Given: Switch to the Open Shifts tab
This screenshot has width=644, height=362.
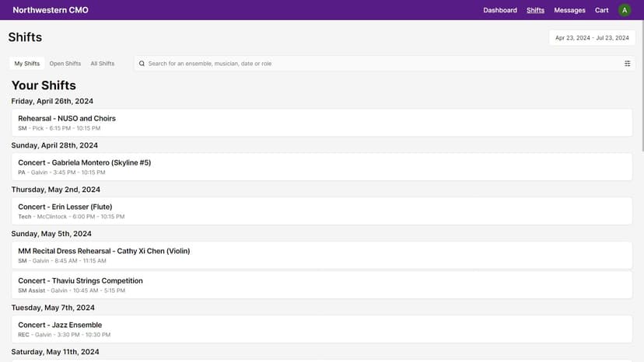Looking at the screenshot, I should 65,64.
